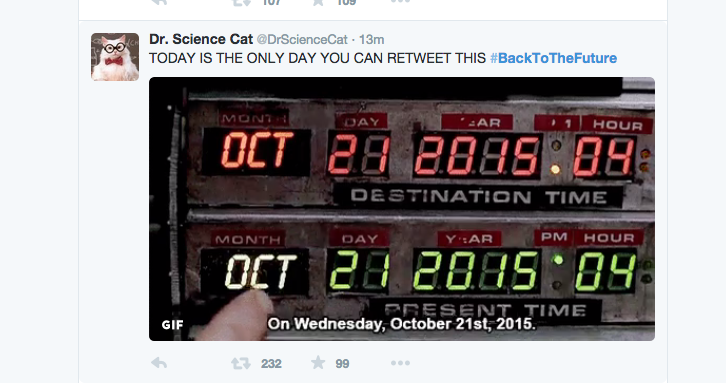Open the tweet via the 13m timestamp
Image resolution: width=726 pixels, height=383 pixels.
pyautogui.click(x=371, y=40)
